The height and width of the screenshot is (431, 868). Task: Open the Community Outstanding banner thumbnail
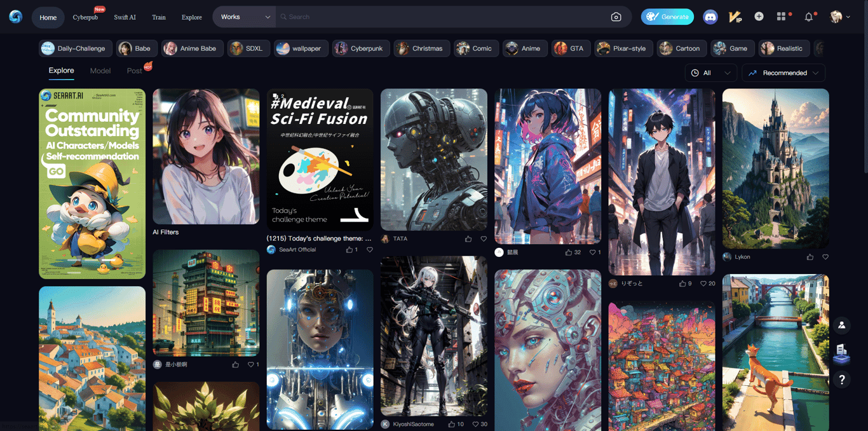pos(92,183)
